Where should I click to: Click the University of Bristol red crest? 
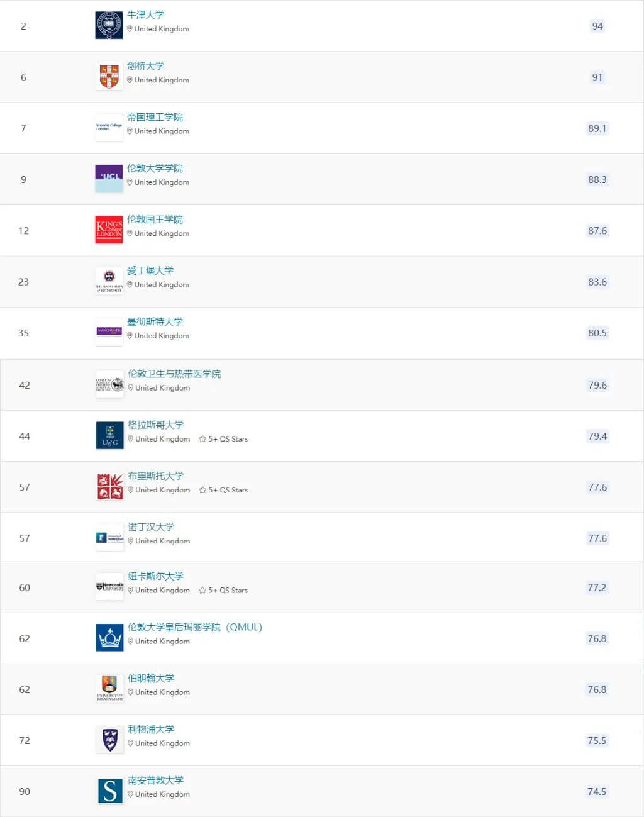point(110,487)
